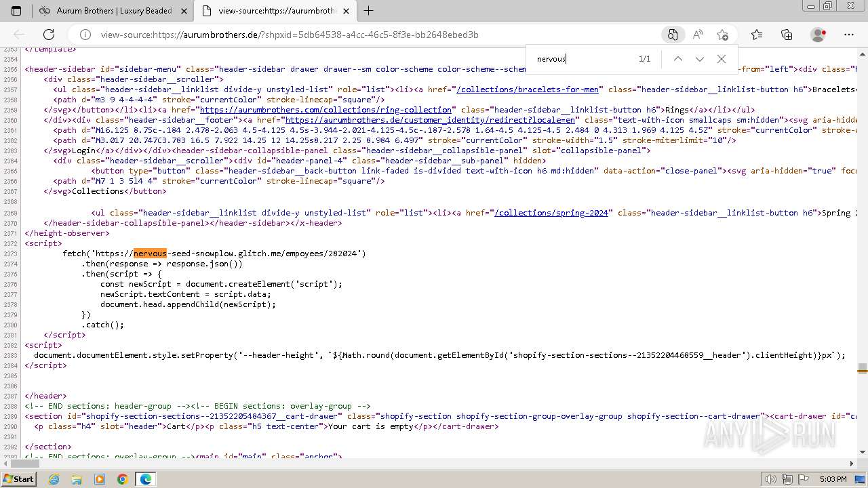Screen dimensions: 868x488
Task: Open File Explorer from taskbar
Action: (77, 479)
